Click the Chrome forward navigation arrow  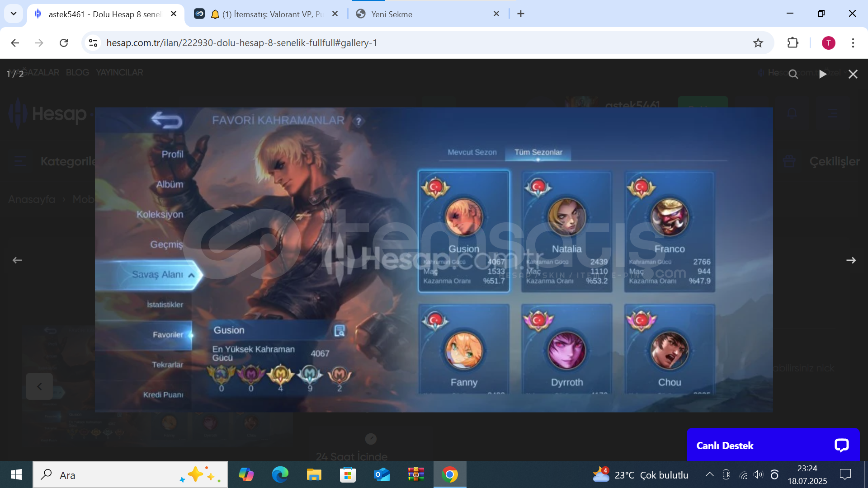(x=39, y=43)
